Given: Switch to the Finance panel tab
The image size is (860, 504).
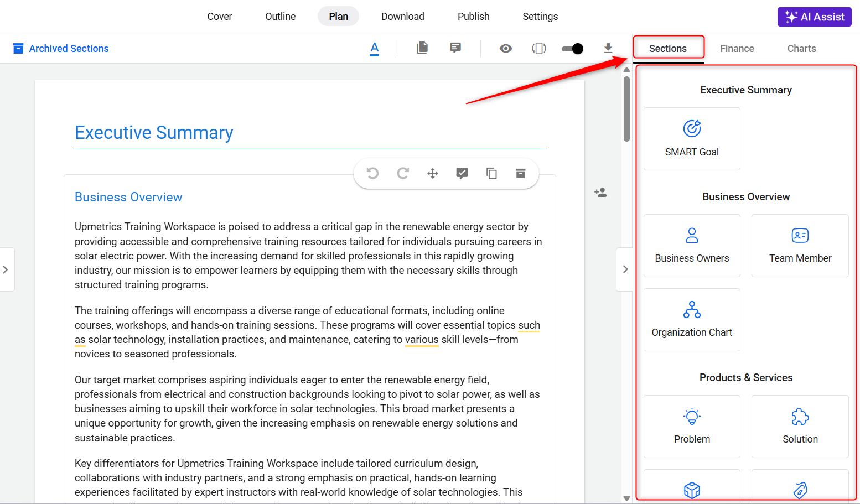Looking at the screenshot, I should click(x=737, y=49).
